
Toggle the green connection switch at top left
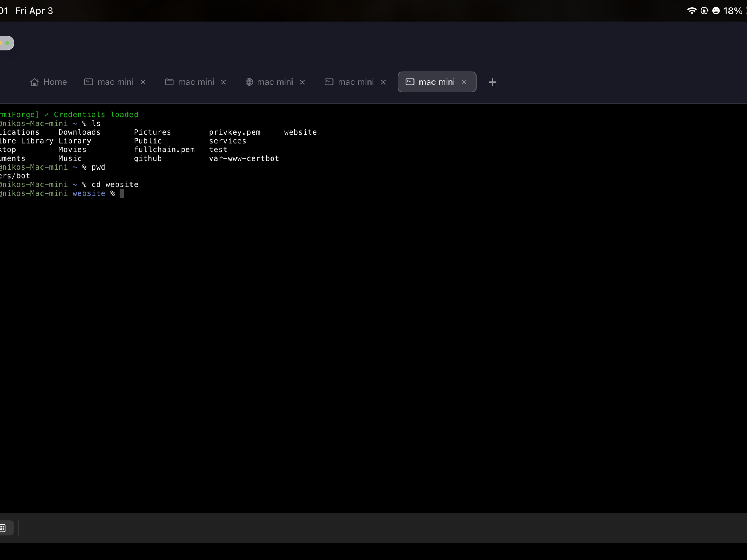(x=7, y=43)
